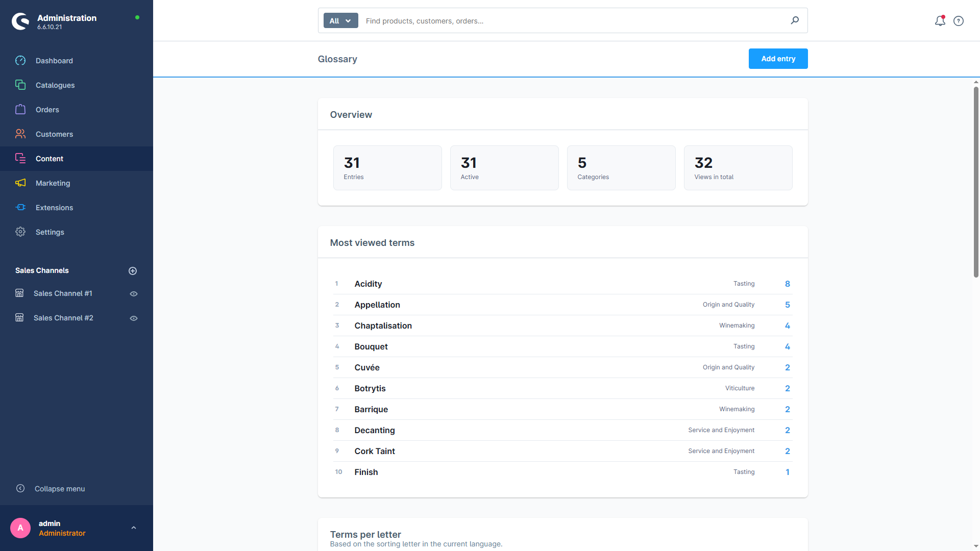Toggle storefront view for Sales Channel #2
The height and width of the screenshot is (551, 980).
(134, 318)
